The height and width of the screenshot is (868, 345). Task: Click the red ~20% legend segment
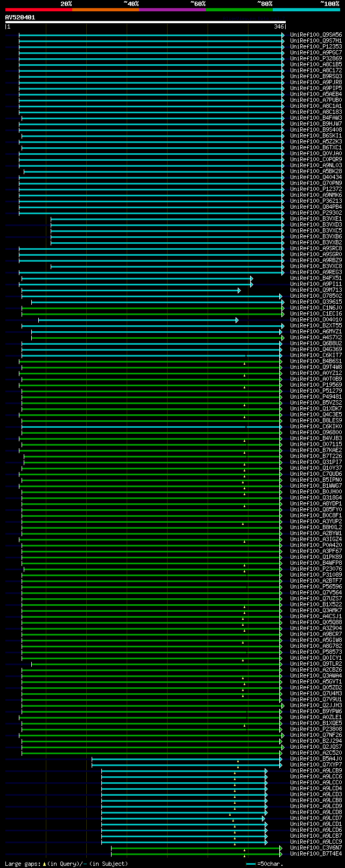pyautogui.click(x=39, y=10)
